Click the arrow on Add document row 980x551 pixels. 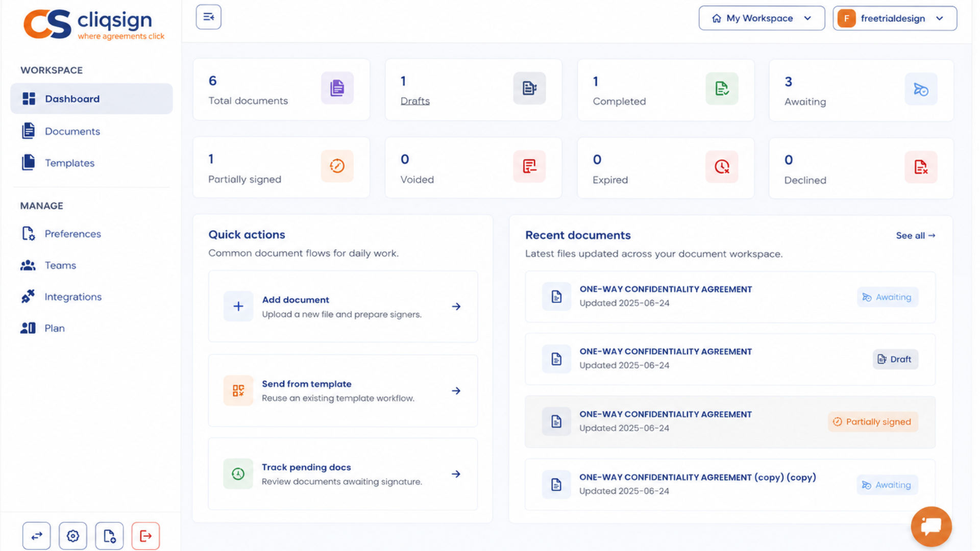coord(456,307)
